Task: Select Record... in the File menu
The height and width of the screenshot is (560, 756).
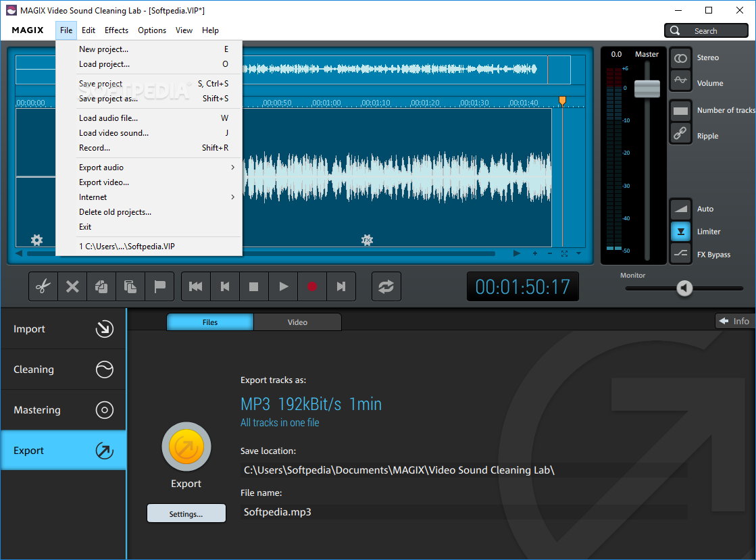Action: click(x=149, y=148)
